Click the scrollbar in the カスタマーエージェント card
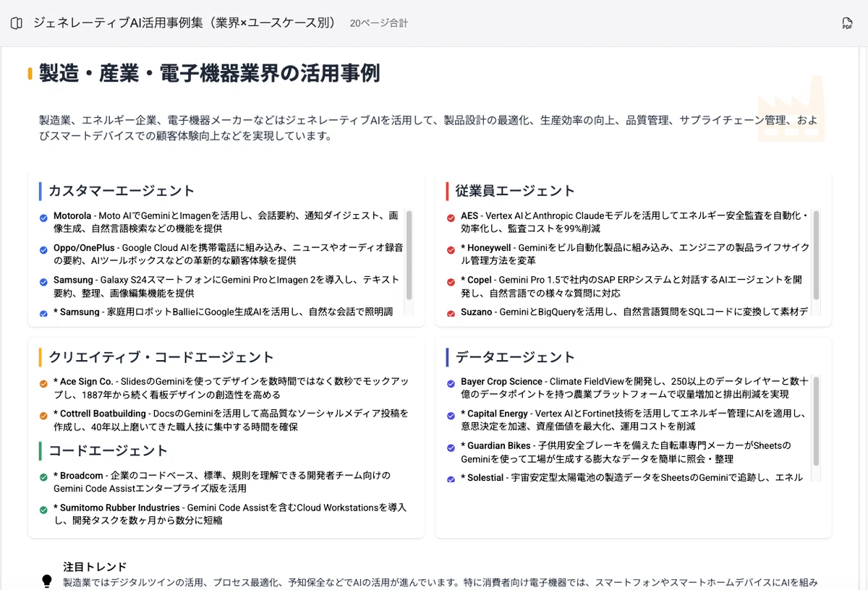The height and width of the screenshot is (590, 868). 409,255
